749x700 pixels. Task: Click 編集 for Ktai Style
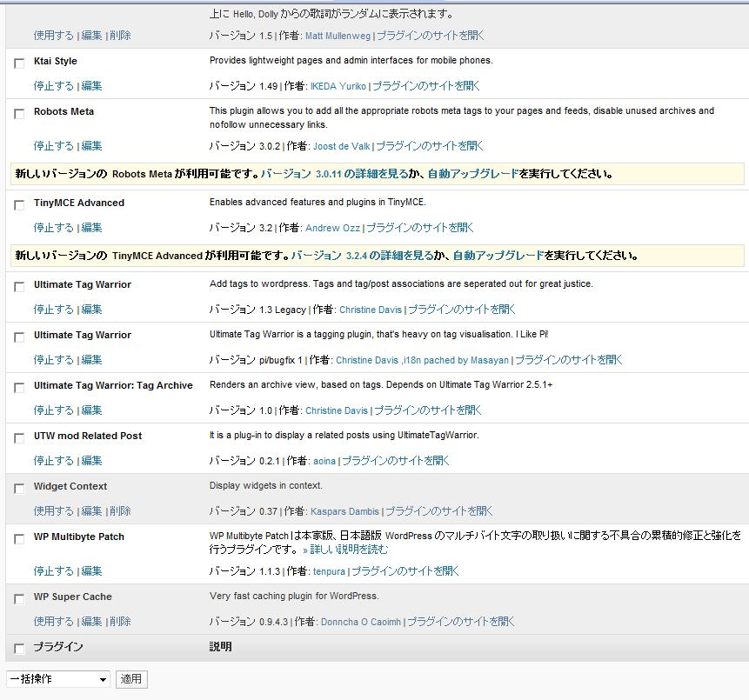coord(91,86)
